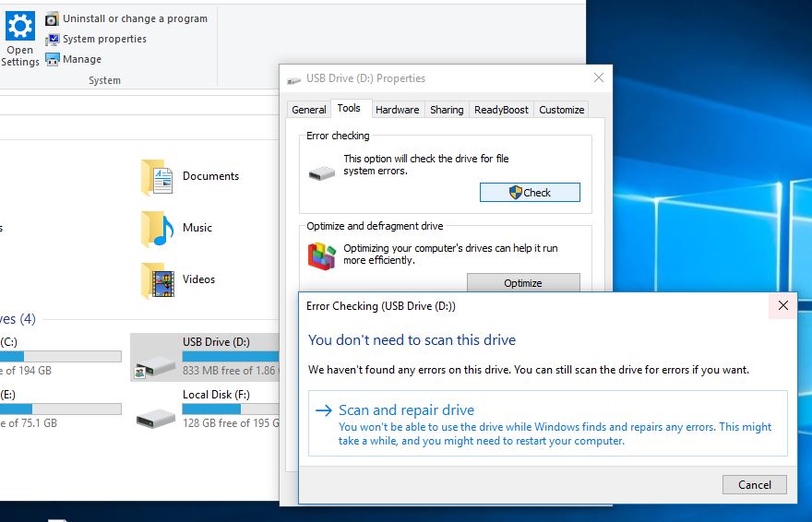Click the Open Settings gear icon
The height and width of the screenshot is (522, 812).
click(19, 26)
